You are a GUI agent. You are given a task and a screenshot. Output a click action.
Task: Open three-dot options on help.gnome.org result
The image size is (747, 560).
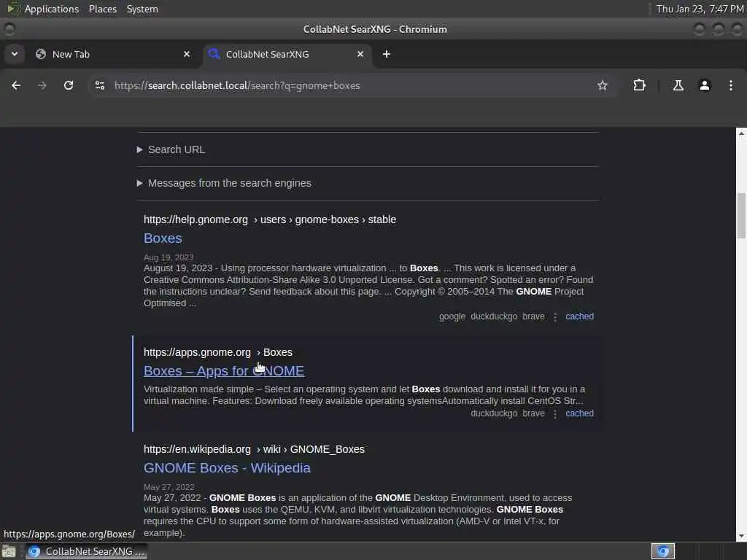click(555, 316)
